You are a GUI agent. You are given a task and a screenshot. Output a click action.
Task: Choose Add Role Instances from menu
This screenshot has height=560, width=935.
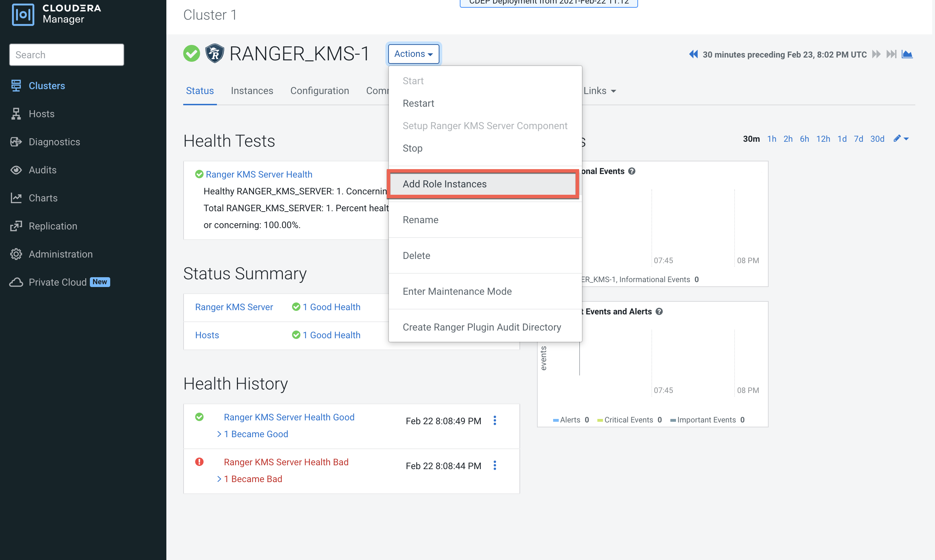tap(445, 184)
